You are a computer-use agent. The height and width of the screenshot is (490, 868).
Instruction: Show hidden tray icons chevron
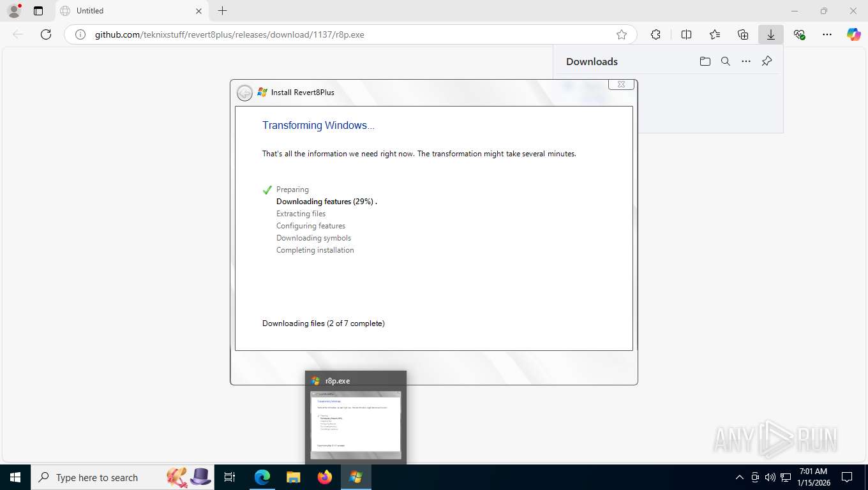pos(740,477)
